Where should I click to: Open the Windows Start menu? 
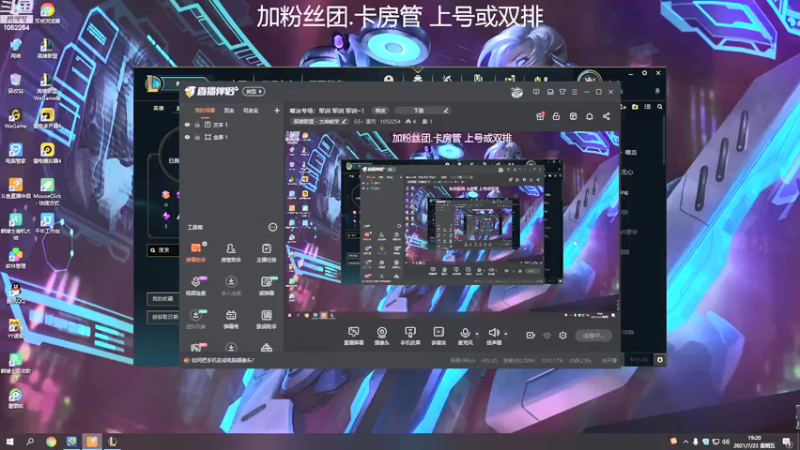point(10,441)
